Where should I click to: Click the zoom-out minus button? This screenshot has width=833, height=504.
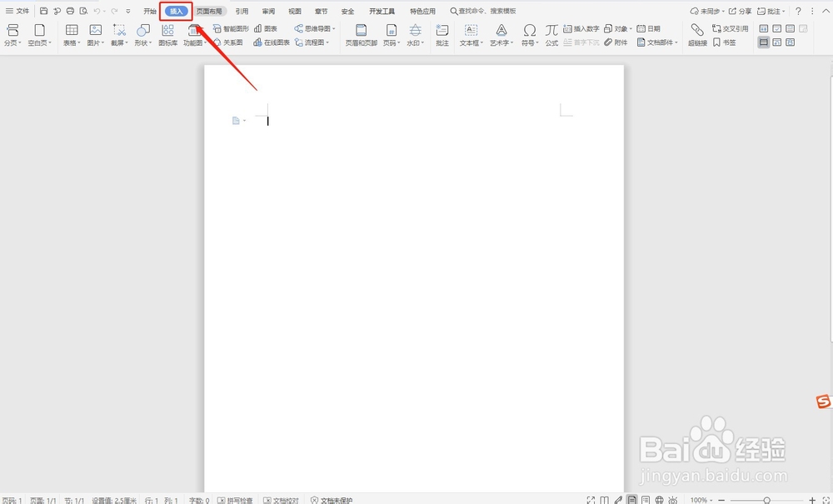[721, 501]
